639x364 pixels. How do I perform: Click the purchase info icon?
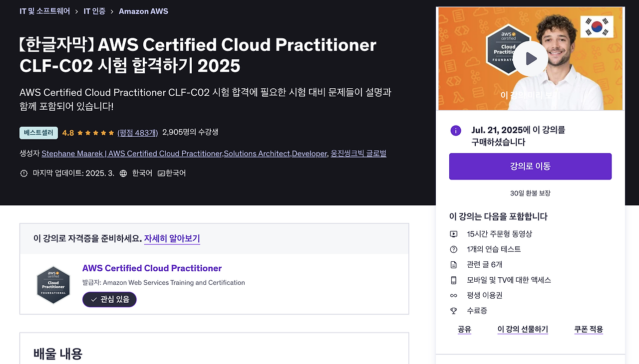pos(455,131)
